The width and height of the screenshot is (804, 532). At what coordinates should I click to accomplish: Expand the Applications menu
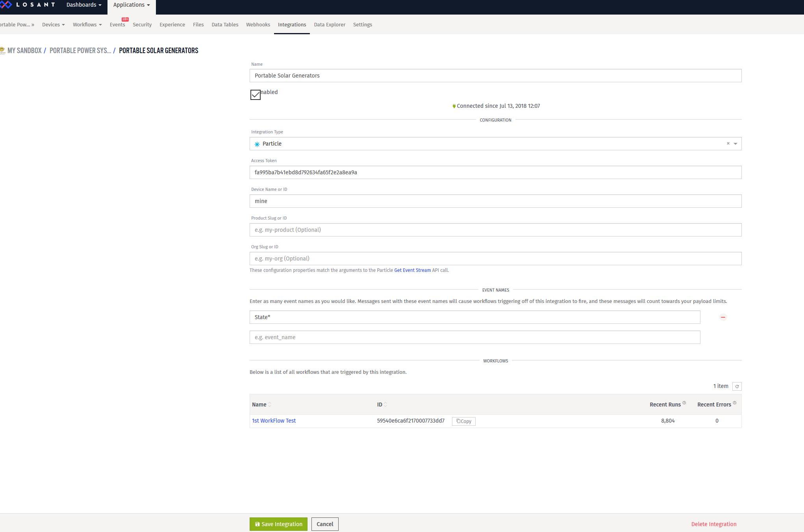tap(132, 5)
